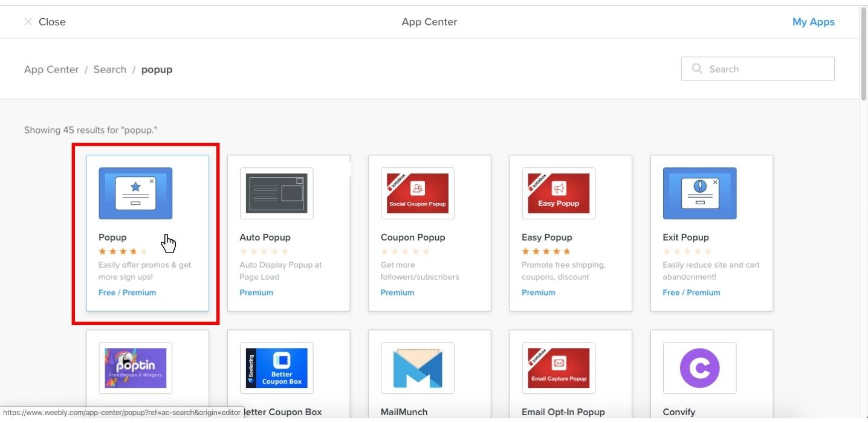This screenshot has height=423, width=868.
Task: Click Search breadcrumb link
Action: click(x=109, y=69)
